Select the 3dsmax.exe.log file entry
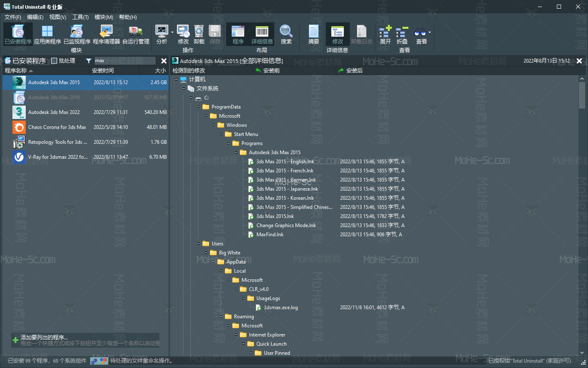Viewport: 588px width, 368px height. [281, 307]
